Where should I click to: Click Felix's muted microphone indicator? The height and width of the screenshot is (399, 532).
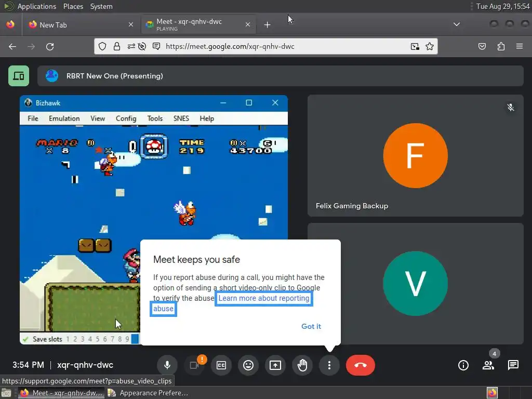coord(511,108)
